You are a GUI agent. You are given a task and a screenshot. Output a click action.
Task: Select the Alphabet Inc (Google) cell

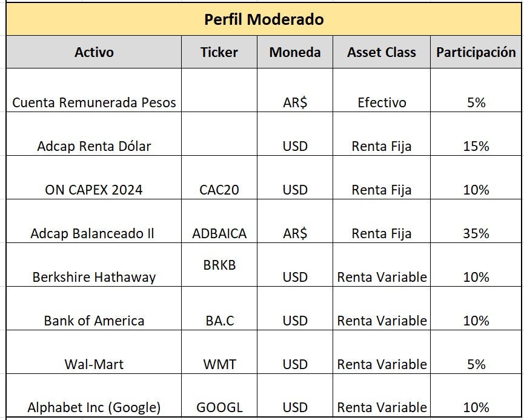(94, 395)
